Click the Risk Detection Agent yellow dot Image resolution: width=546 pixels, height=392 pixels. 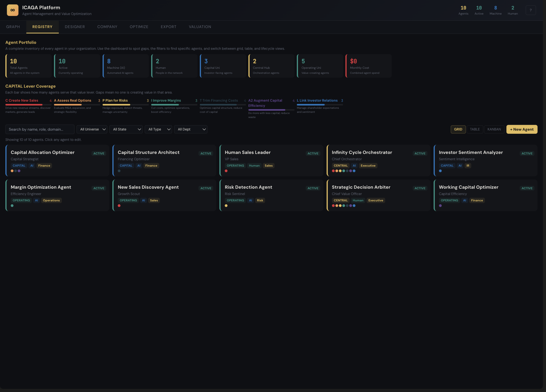(x=226, y=206)
